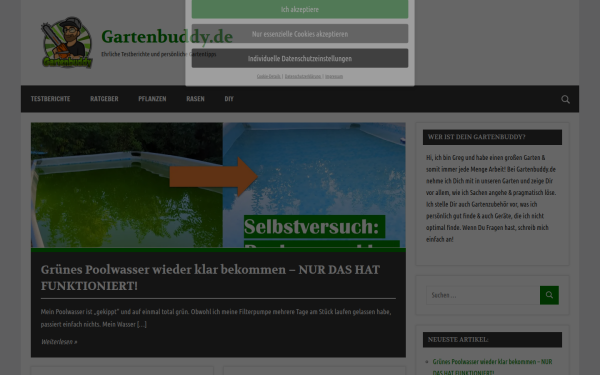Open the green pool featured image
Image resolution: width=600 pixels, height=375 pixels.
[218, 185]
